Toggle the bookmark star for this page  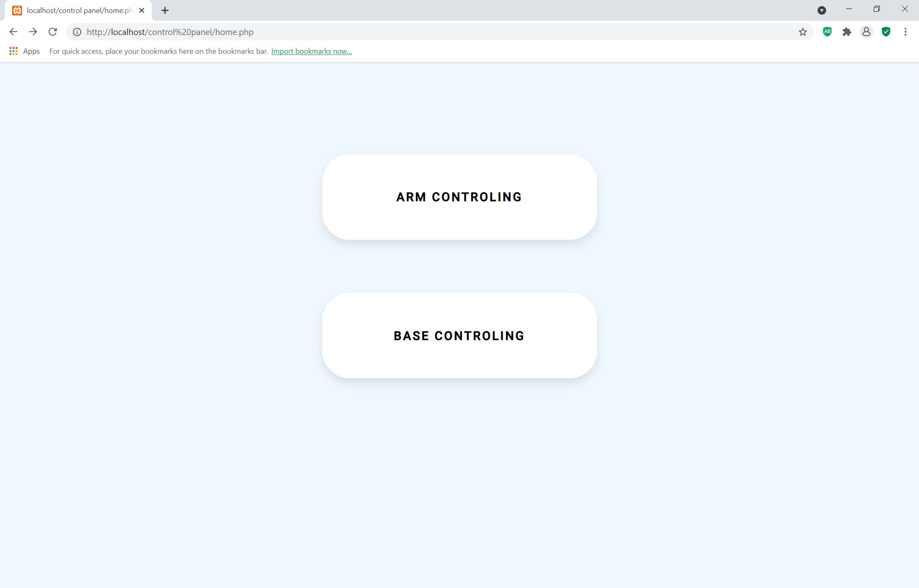pyautogui.click(x=803, y=32)
